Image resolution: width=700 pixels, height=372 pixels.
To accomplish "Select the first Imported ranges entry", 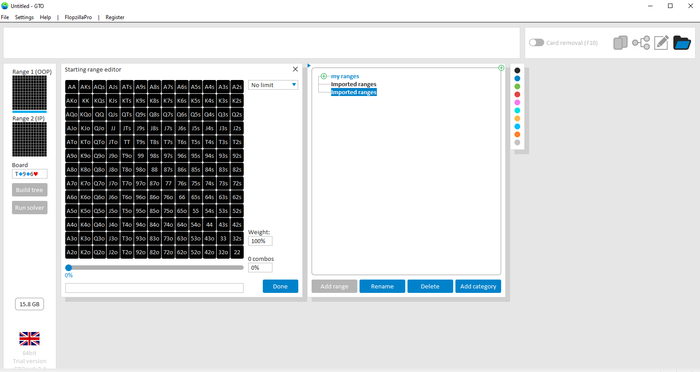I will (354, 84).
